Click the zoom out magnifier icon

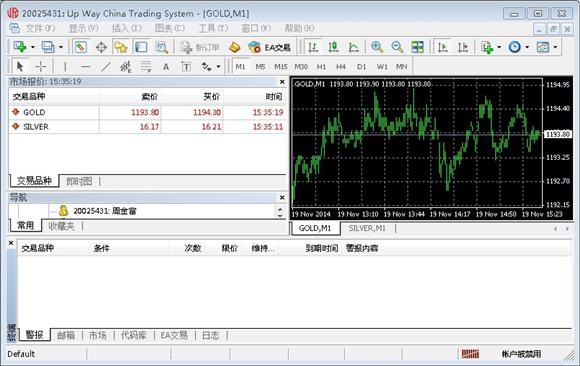click(397, 47)
